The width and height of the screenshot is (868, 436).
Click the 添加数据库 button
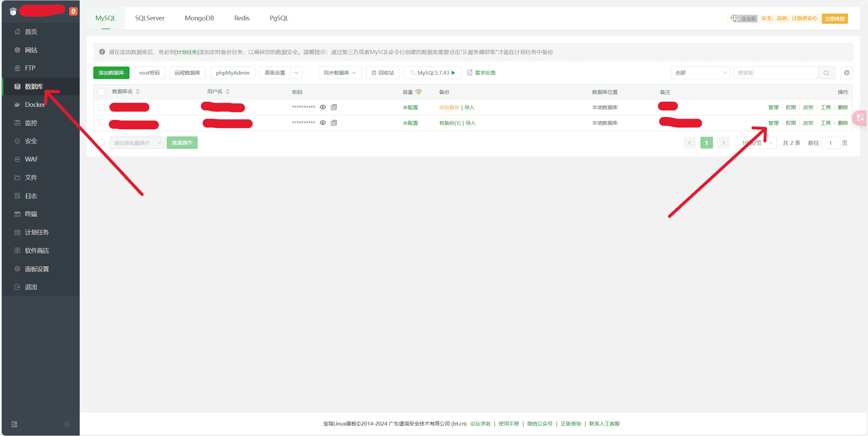point(111,72)
